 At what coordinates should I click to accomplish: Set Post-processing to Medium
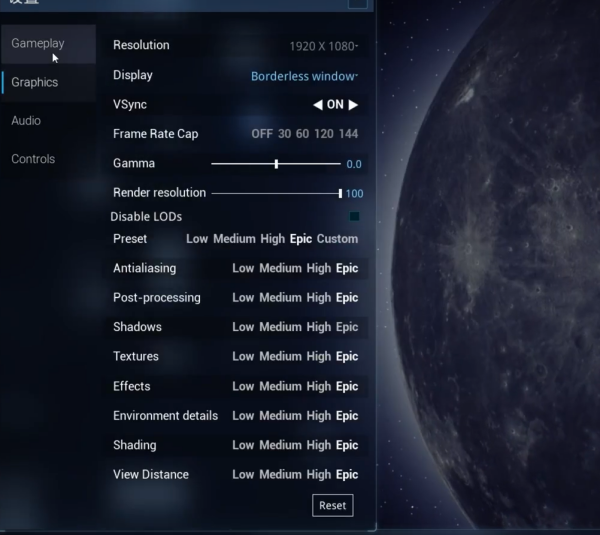tap(280, 298)
